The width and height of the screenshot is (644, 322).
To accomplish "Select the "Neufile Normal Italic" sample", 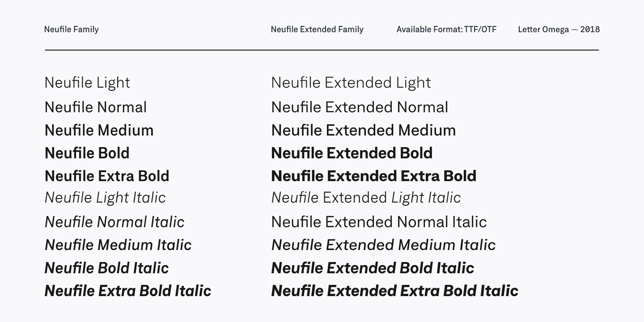I will click(x=114, y=222).
